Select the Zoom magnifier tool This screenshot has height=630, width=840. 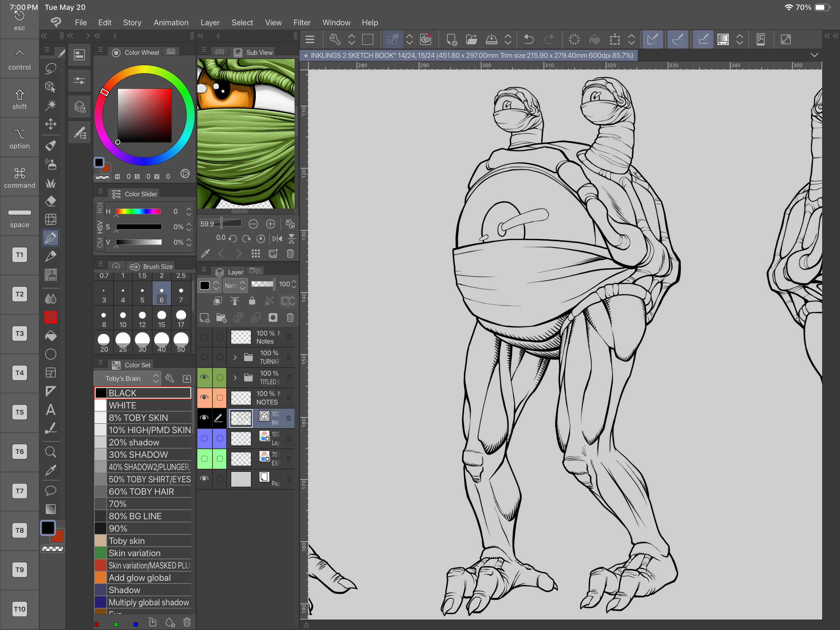pyautogui.click(x=50, y=452)
